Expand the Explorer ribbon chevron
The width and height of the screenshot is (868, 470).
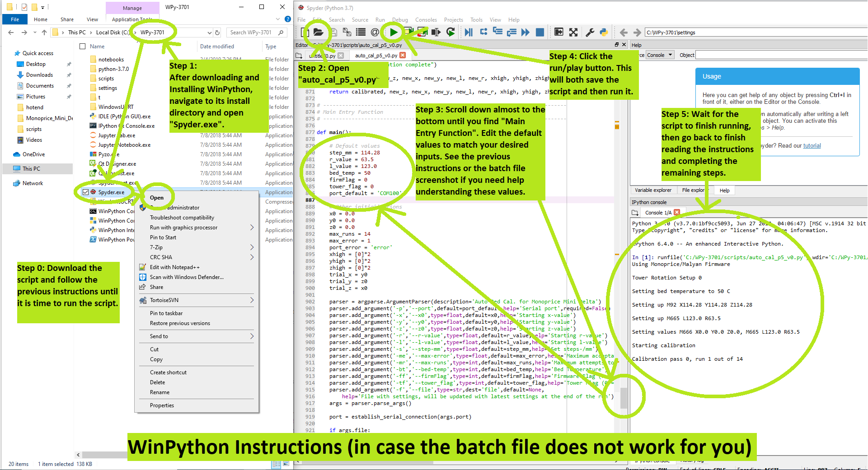click(x=278, y=19)
